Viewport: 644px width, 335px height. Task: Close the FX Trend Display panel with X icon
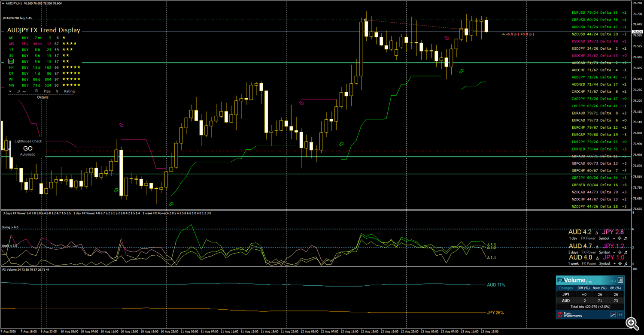coord(10,91)
